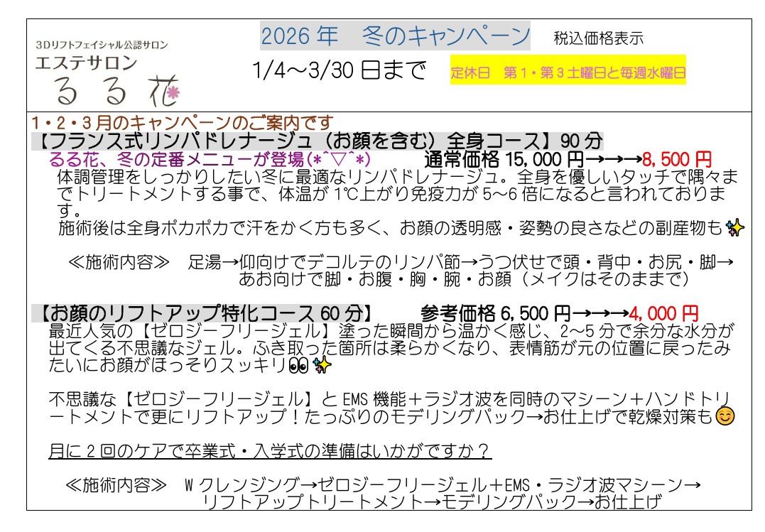The height and width of the screenshot is (532, 765).
Task: Click the sparkle emoji beside the eyes emoji
Action: 322,366
